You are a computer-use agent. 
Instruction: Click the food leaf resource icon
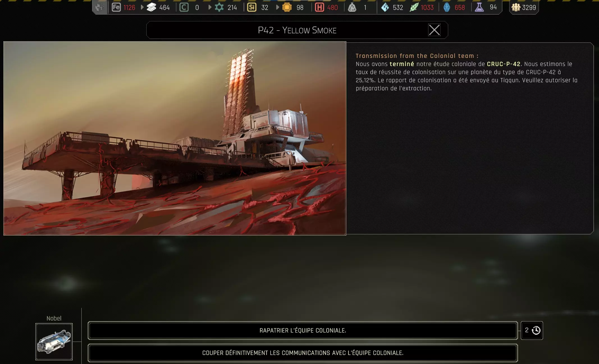coord(414,7)
